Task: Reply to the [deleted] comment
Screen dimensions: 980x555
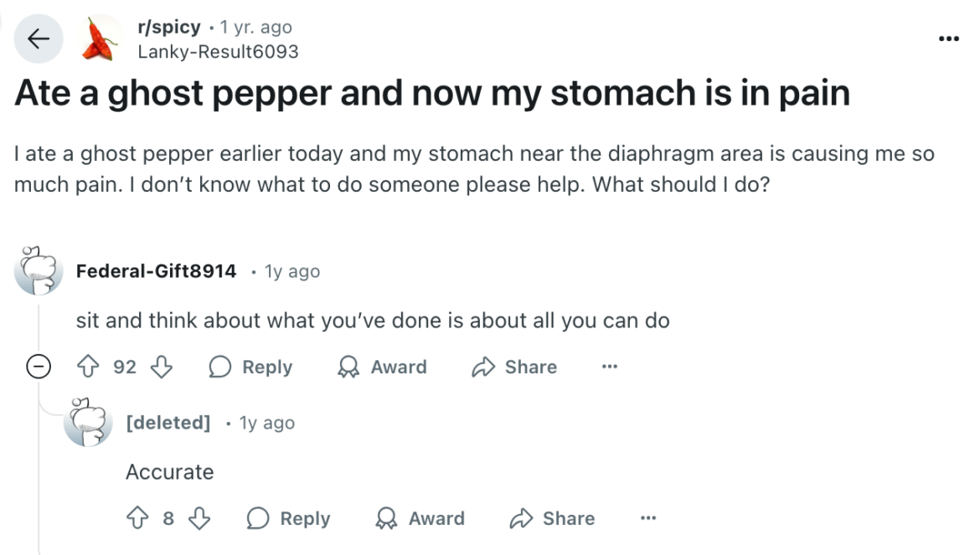Action: (x=288, y=518)
